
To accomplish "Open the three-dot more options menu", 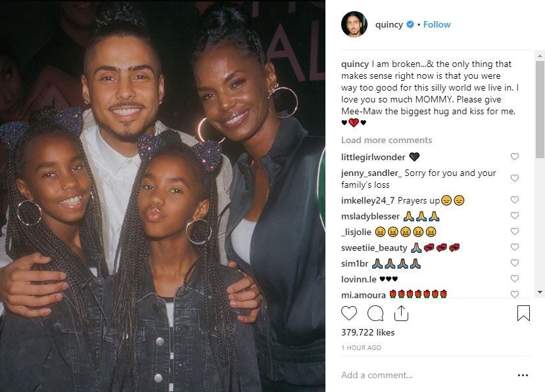I will tap(523, 375).
